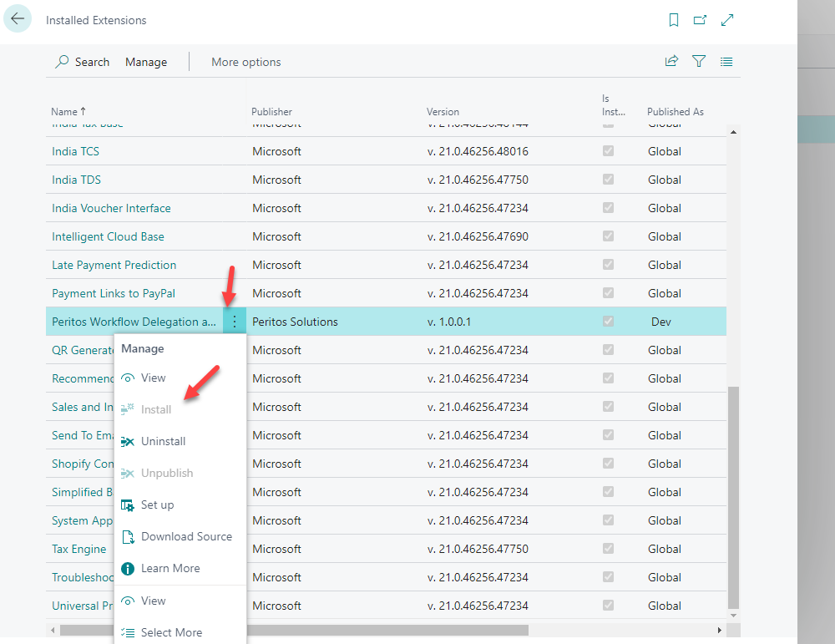The height and width of the screenshot is (644, 835).
Task: Open three-dot menu on the Peritos row
Action: point(235,322)
